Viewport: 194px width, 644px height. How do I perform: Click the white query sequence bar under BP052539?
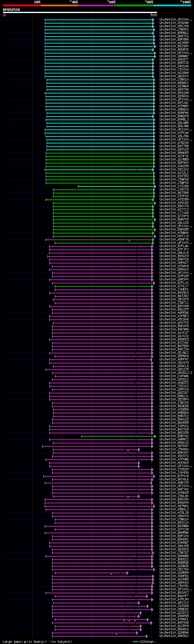coord(80,12)
